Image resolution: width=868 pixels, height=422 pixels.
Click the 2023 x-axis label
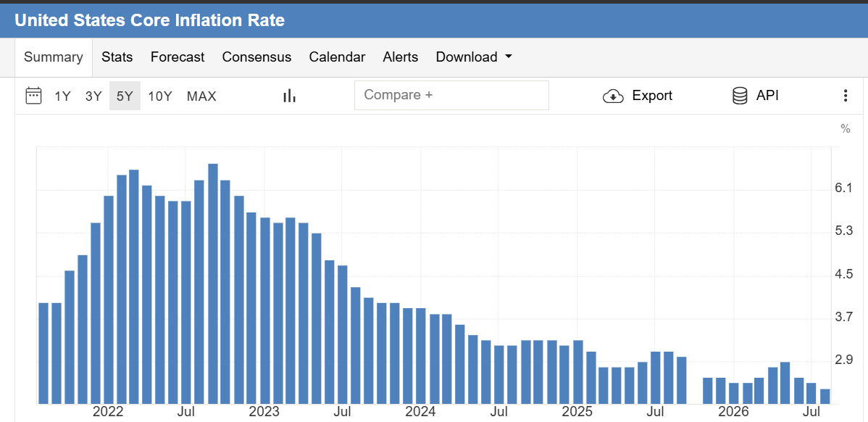coord(264,413)
